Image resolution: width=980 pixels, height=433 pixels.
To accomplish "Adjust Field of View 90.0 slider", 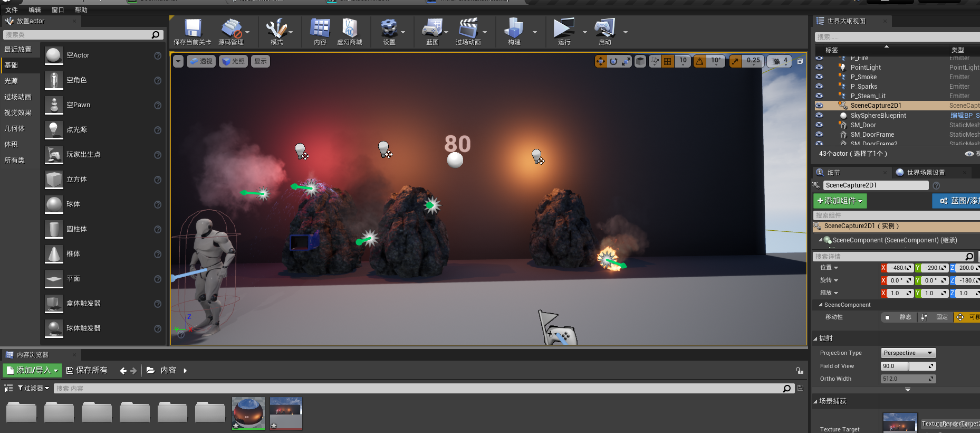I will pos(908,366).
